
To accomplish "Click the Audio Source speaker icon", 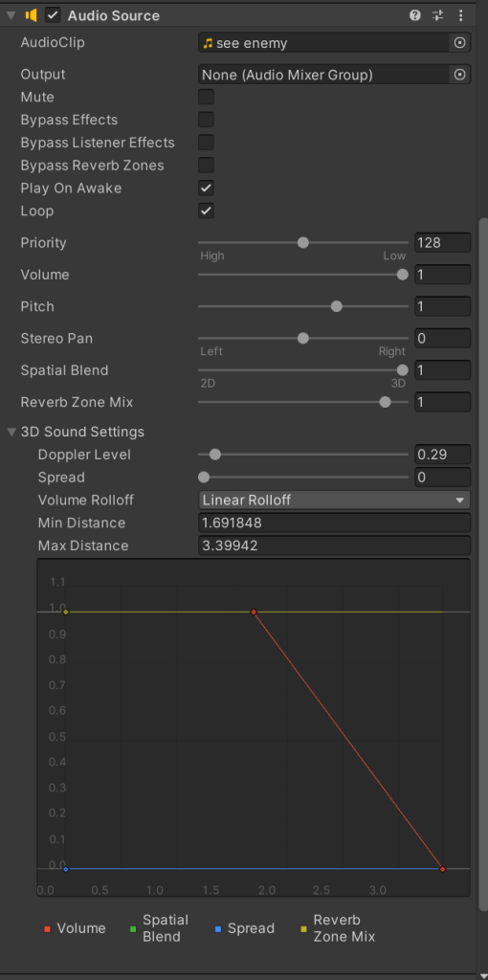I will tap(32, 15).
